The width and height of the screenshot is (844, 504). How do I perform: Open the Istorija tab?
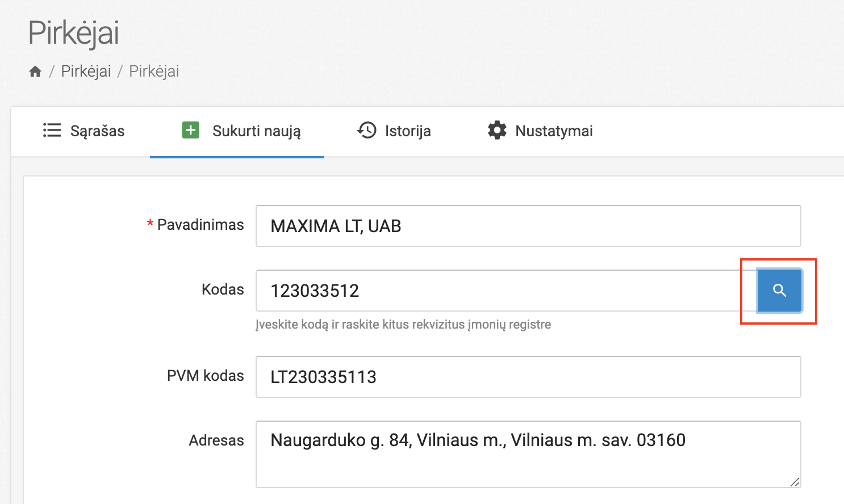(x=407, y=131)
